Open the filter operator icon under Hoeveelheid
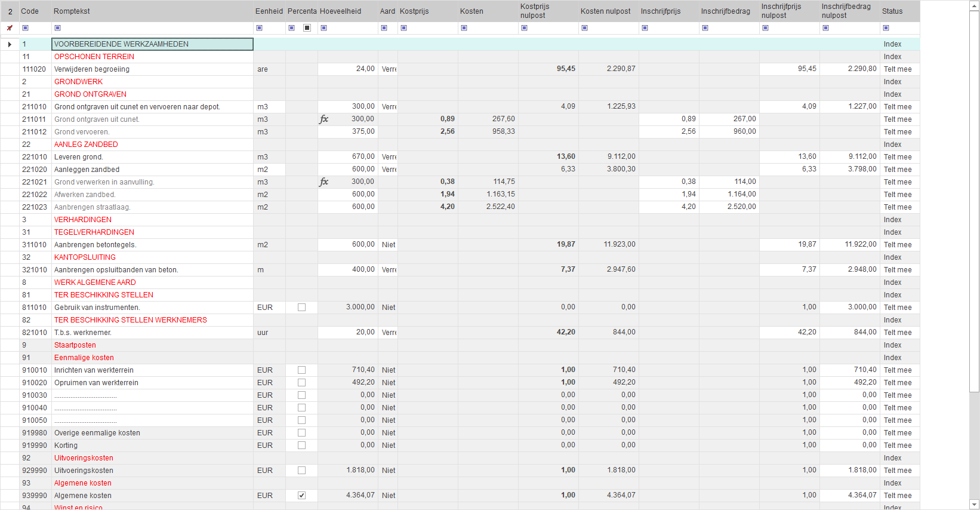Image resolution: width=980 pixels, height=510 pixels. [x=323, y=28]
